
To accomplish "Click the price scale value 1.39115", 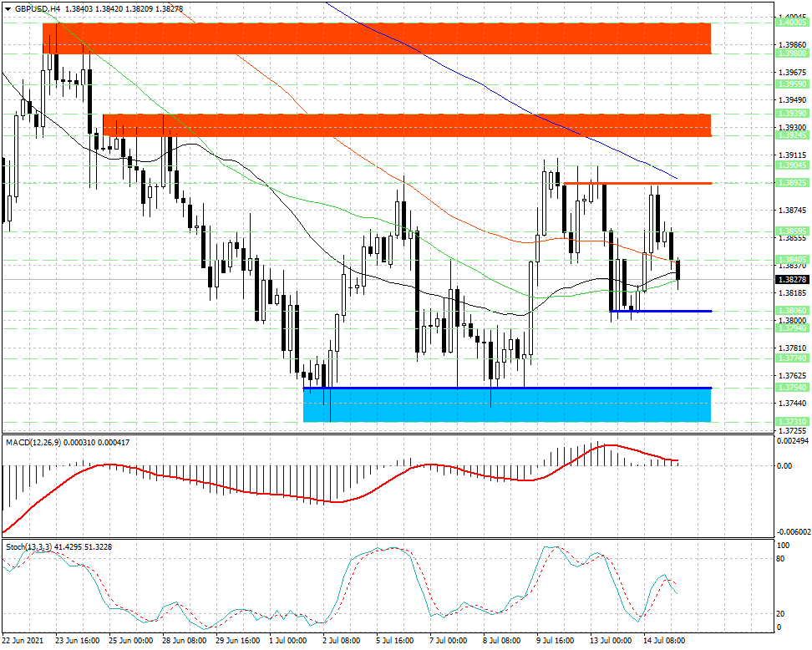I will 792,155.
